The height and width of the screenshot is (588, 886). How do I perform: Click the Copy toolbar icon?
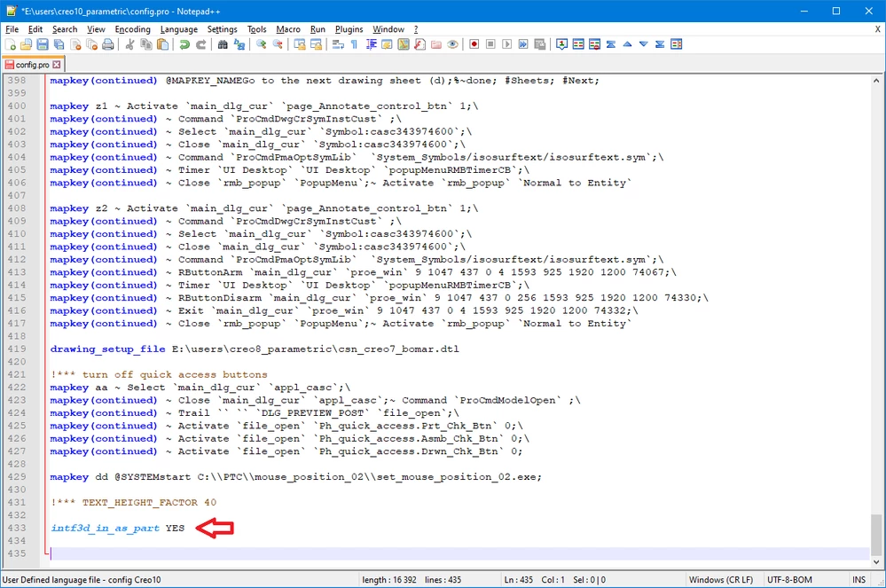[145, 44]
